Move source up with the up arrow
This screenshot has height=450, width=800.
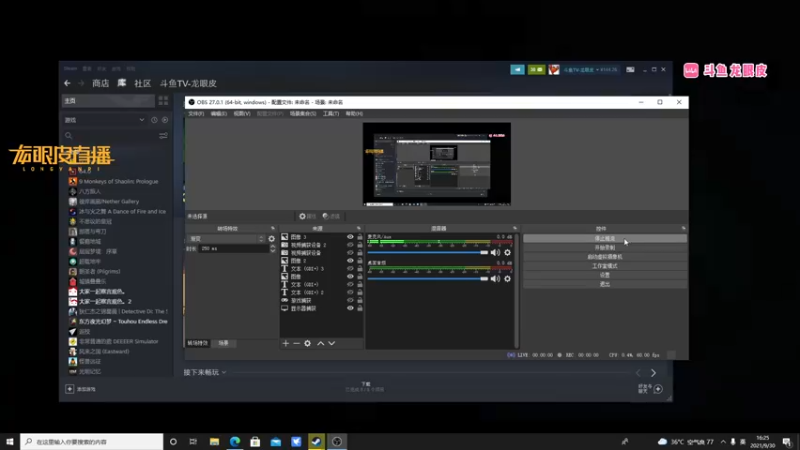[320, 343]
